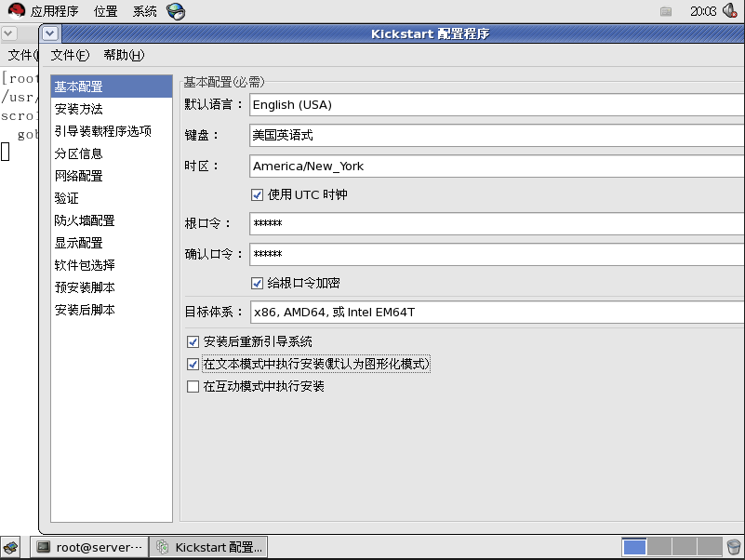This screenshot has width=745, height=560.
Task: Select 网络配置 in sidebar
Action: pyautogui.click(x=112, y=176)
